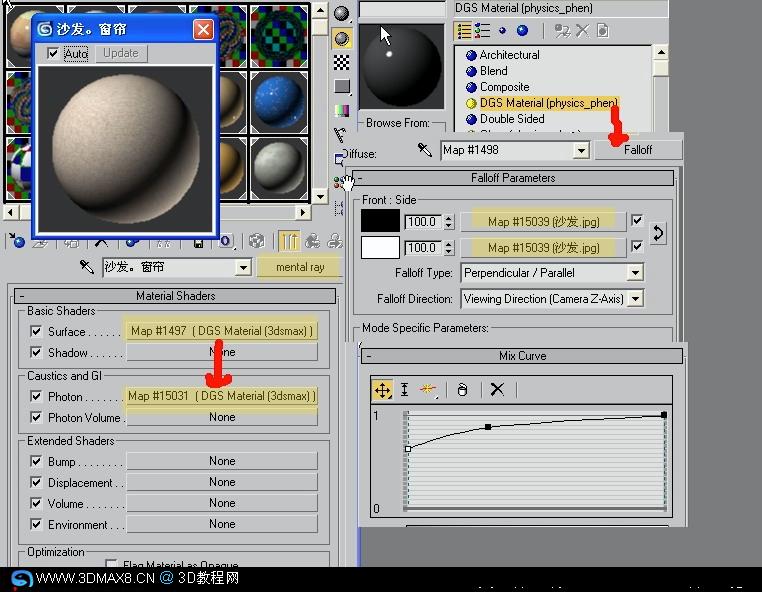Switch browser to View List mode
This screenshot has height=592, width=762.
click(464, 31)
